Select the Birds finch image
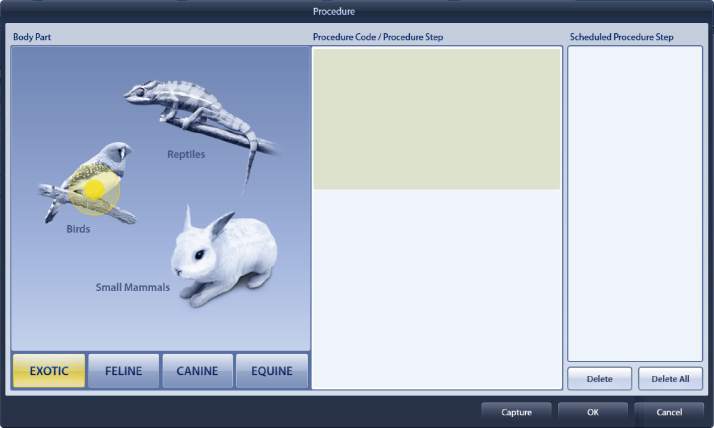 coord(87,182)
